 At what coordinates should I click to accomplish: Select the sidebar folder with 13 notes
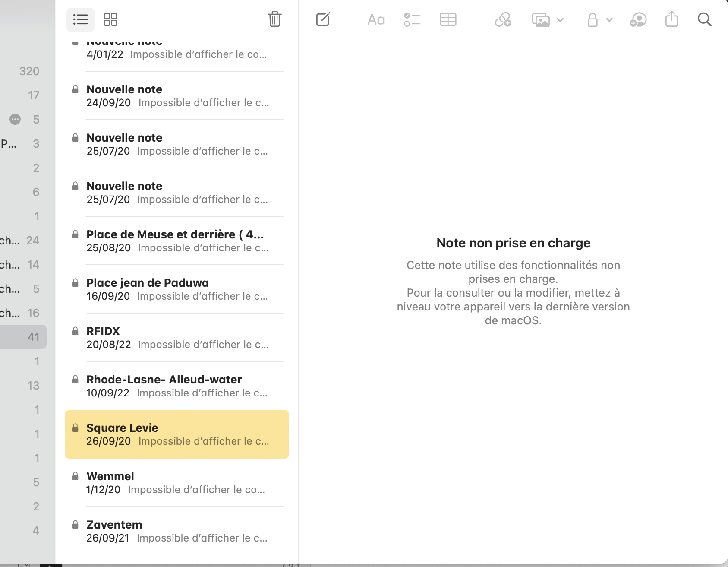[23, 386]
